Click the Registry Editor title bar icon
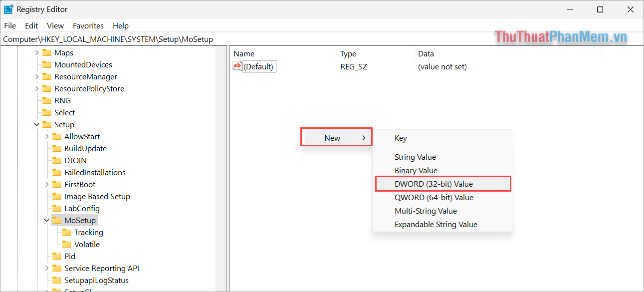The width and height of the screenshot is (644, 292). pos(8,9)
